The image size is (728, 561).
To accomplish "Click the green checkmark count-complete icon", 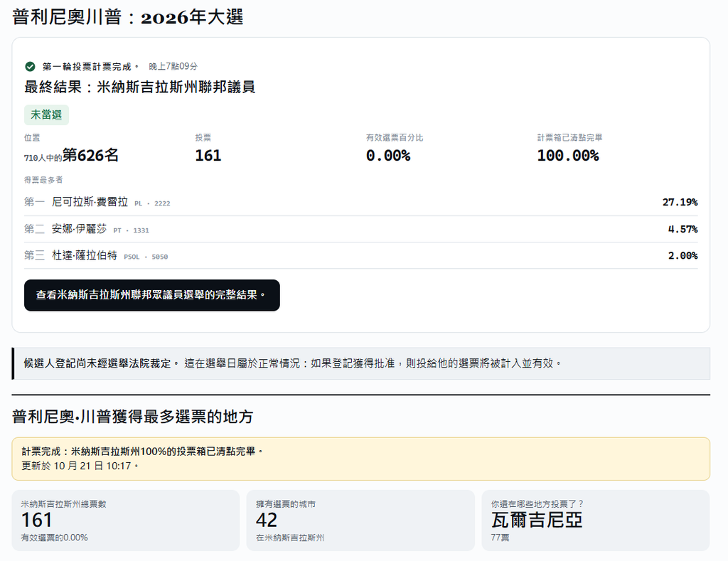I will pos(30,67).
